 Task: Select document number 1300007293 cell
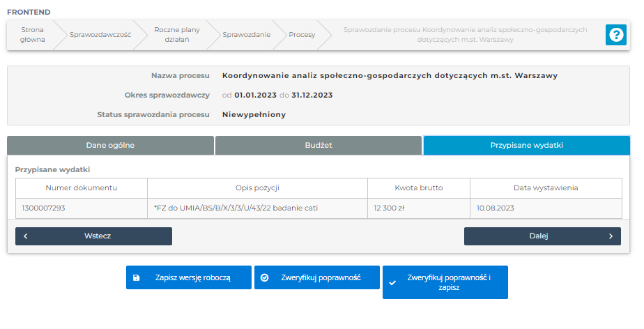pyautogui.click(x=45, y=208)
